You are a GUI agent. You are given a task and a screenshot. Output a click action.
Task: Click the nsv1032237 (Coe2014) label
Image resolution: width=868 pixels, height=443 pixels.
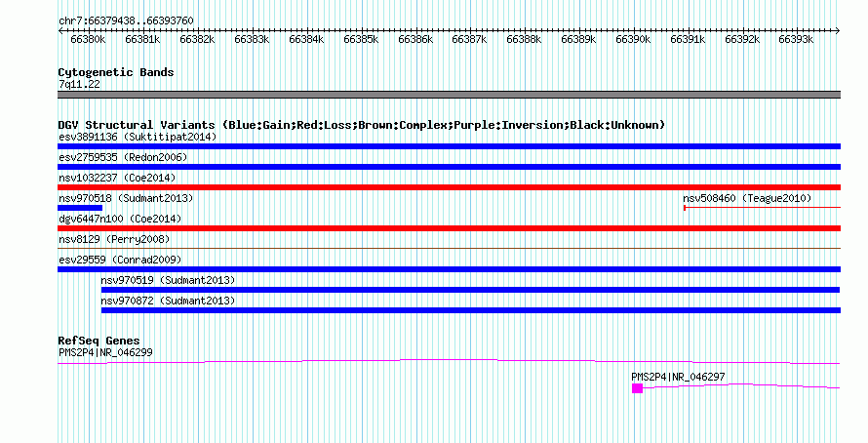tap(117, 178)
